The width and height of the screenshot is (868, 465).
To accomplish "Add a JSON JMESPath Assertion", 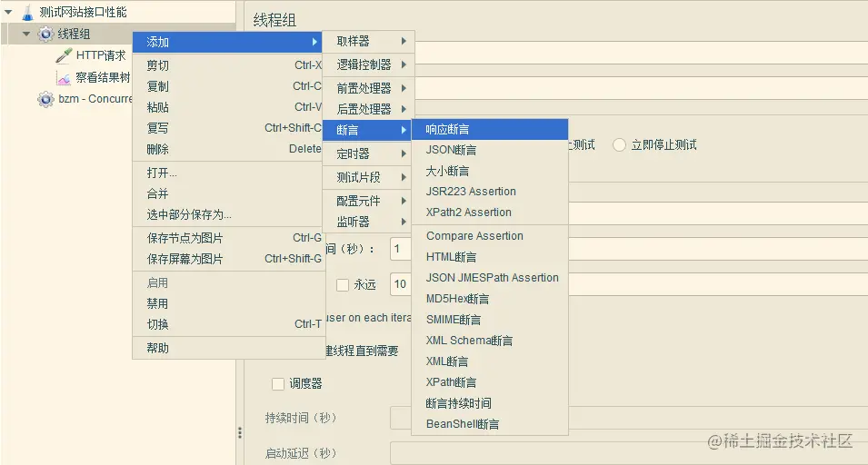I will [490, 278].
